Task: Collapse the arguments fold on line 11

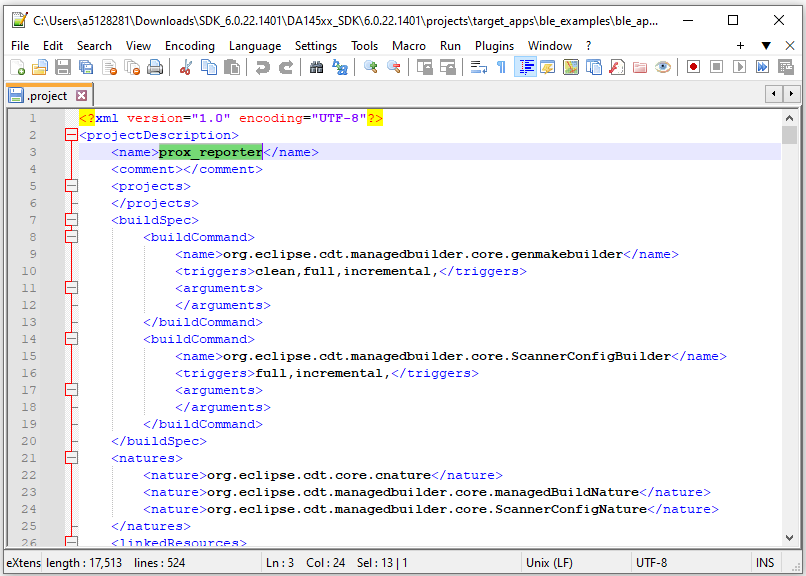Action: pyautogui.click(x=71, y=288)
